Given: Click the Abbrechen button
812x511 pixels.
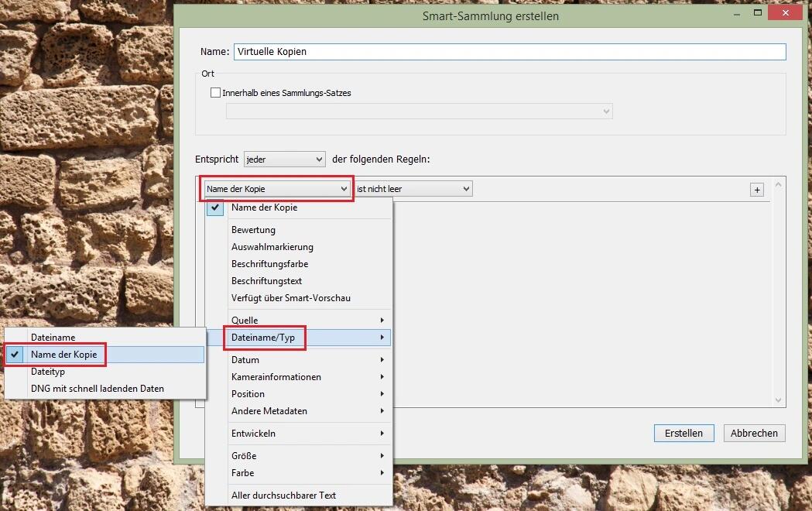Looking at the screenshot, I should point(755,433).
